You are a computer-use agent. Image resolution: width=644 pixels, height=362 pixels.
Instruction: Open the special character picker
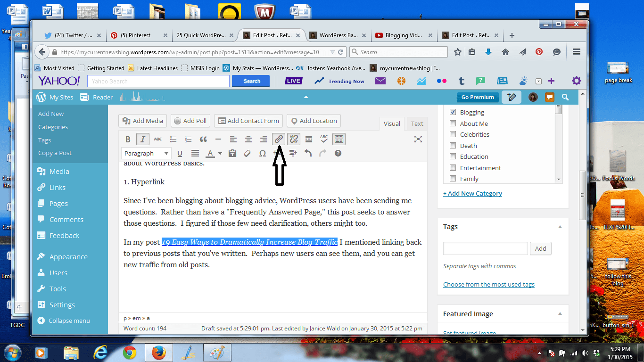coord(263,153)
